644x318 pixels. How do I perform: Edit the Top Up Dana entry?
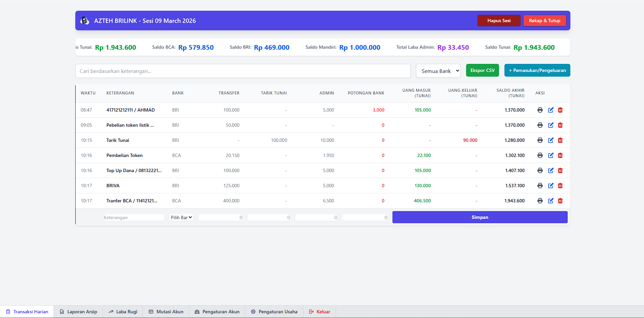[551, 170]
